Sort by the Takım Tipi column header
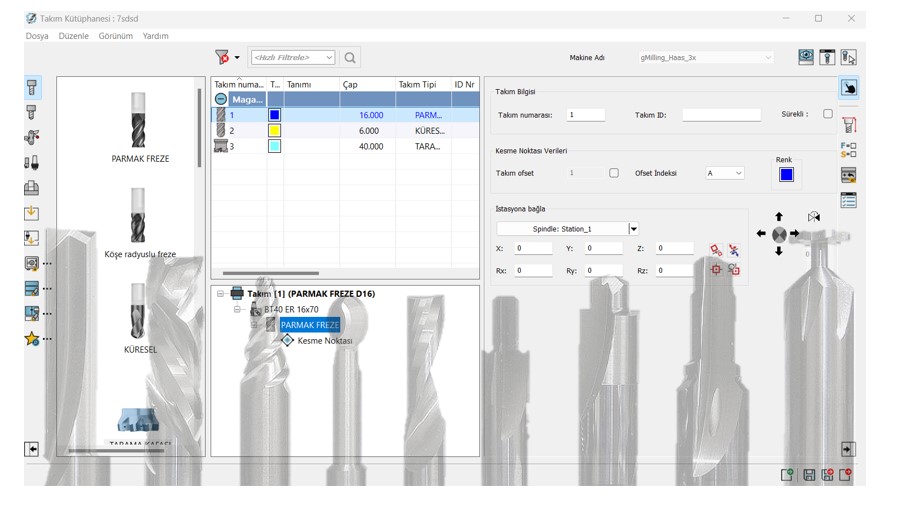This screenshot has height=505, width=900. tap(423, 84)
